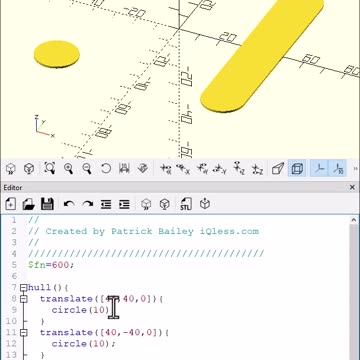Reset the 3D view with the circular arrow icon

(106, 168)
